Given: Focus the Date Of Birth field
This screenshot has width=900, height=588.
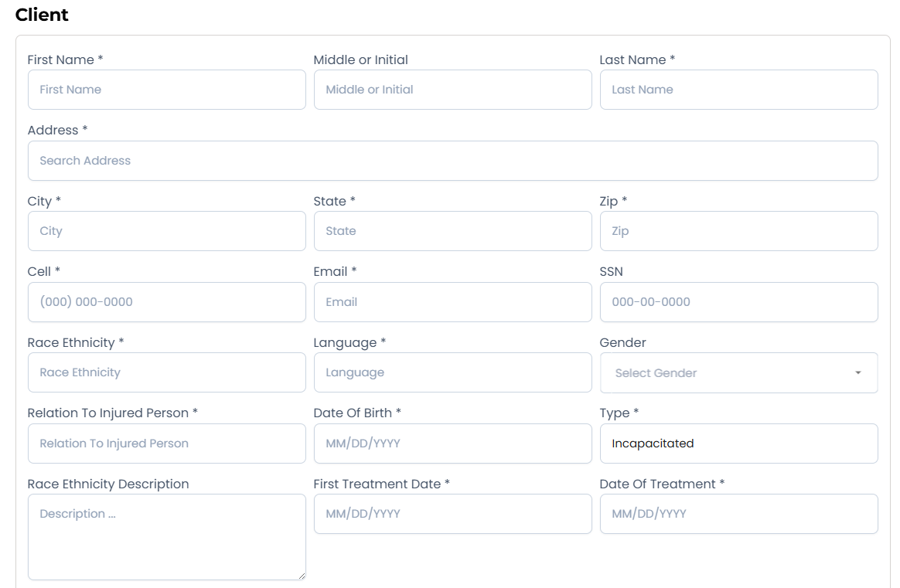Looking at the screenshot, I should 452,444.
